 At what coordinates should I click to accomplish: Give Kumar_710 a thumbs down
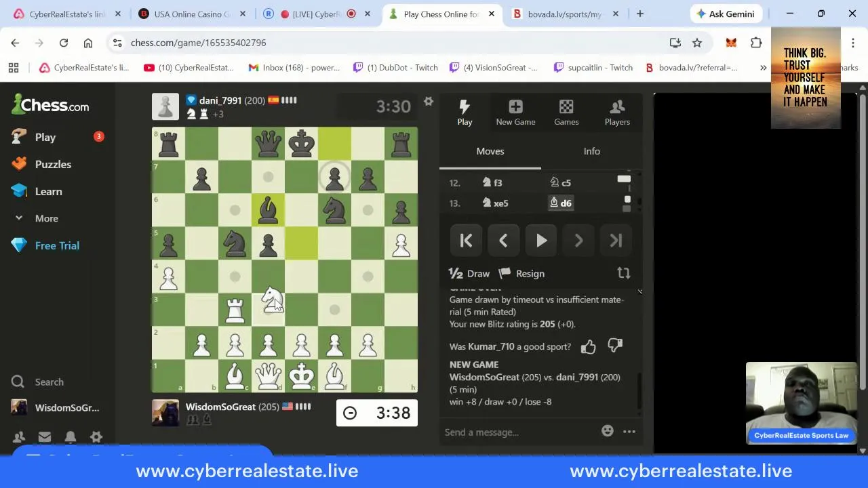pos(615,346)
